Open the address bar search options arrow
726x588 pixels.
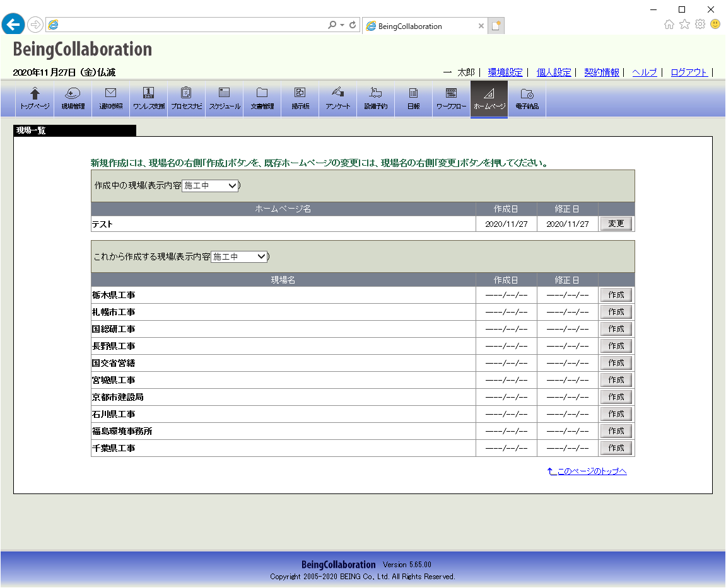click(342, 25)
